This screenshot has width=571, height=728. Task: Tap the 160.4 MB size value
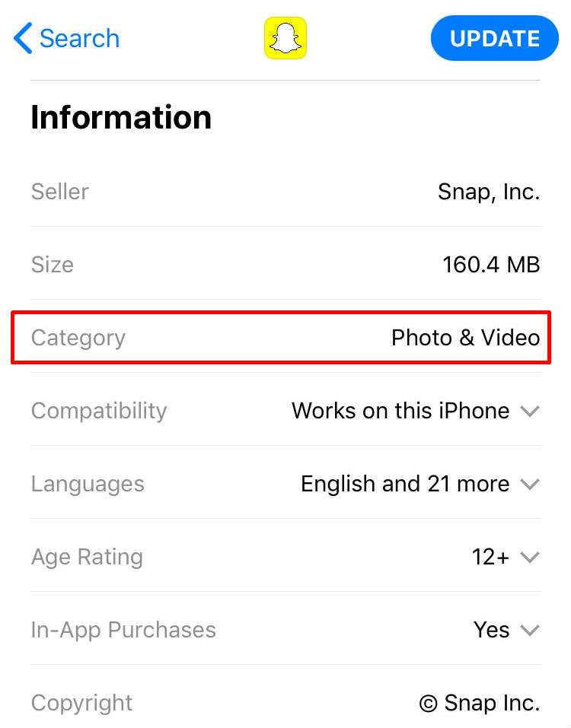point(491,265)
